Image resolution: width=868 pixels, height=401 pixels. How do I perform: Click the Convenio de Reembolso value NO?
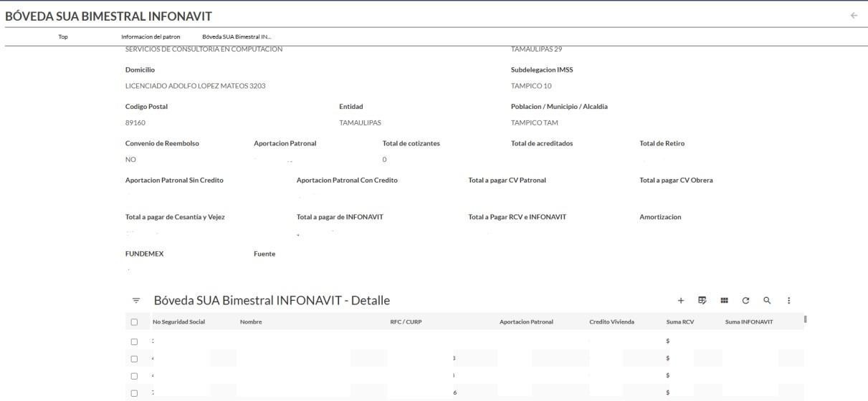130,159
